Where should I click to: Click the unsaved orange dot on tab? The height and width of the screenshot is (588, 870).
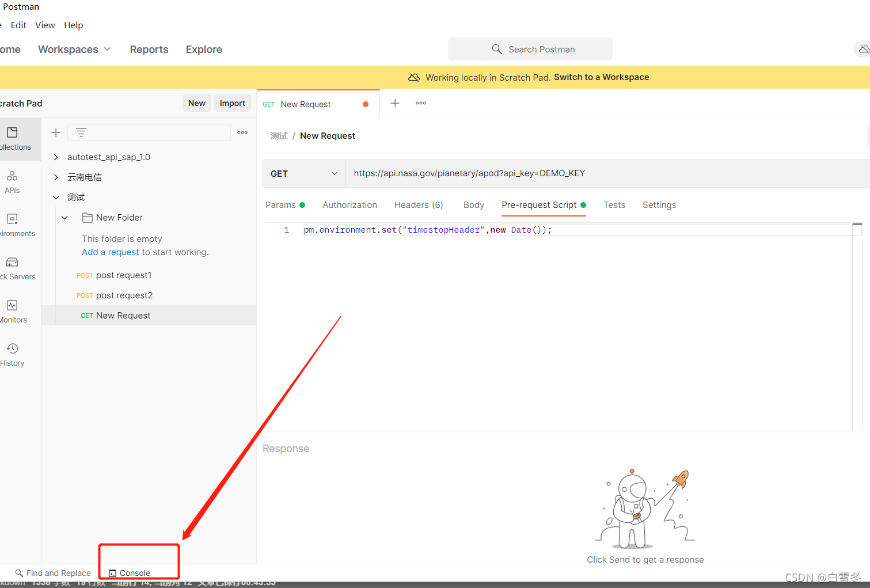click(366, 104)
